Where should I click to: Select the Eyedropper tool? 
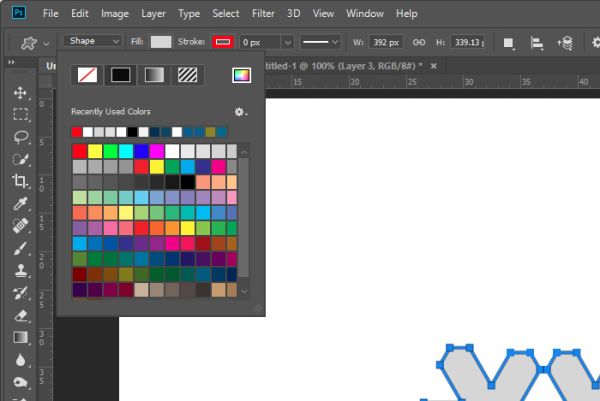(20, 204)
